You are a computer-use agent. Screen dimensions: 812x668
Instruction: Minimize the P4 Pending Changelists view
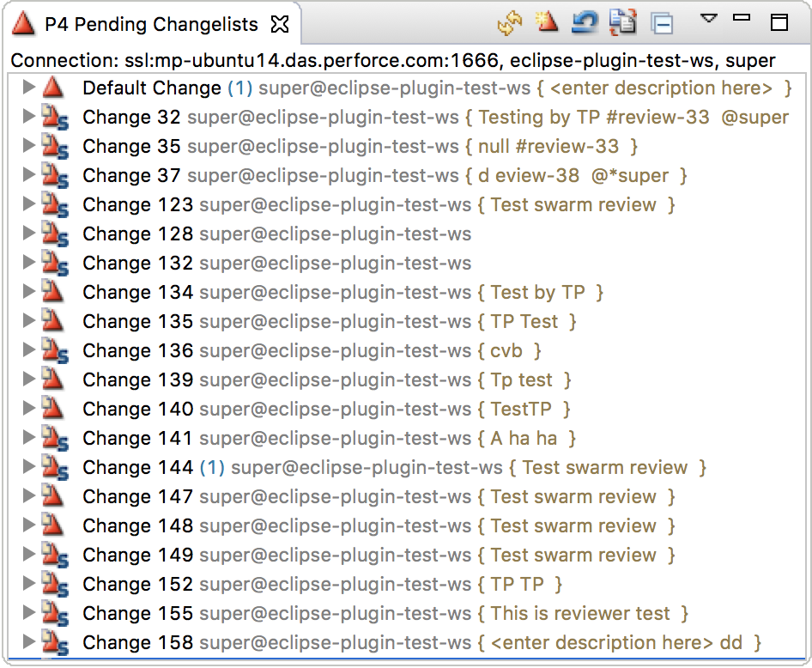point(742,18)
